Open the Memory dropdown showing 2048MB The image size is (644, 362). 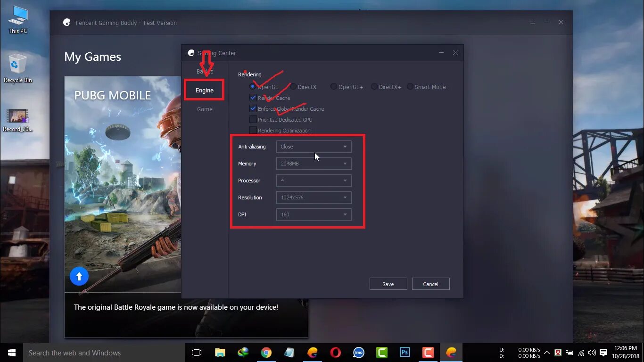314,164
